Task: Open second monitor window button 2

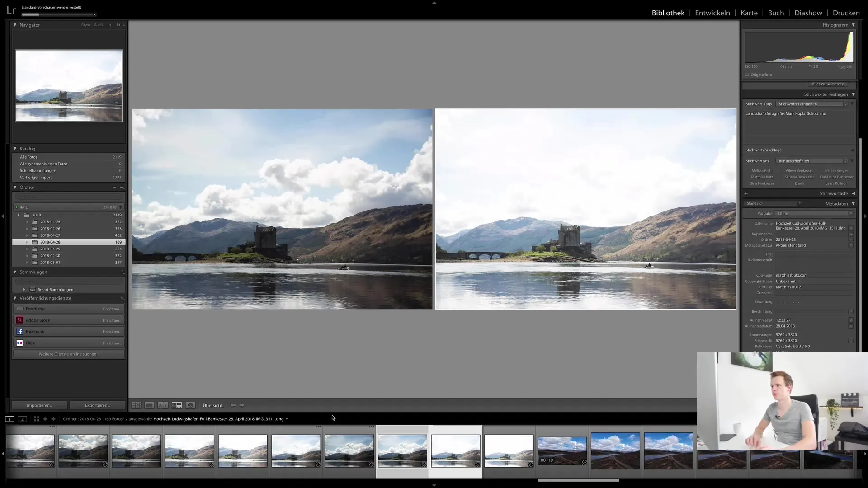Action: [22, 419]
